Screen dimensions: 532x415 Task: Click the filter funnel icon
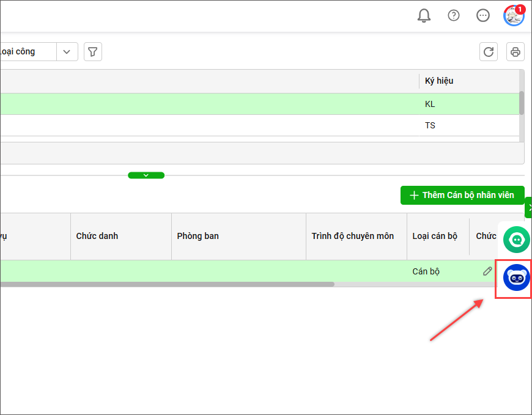coord(92,52)
